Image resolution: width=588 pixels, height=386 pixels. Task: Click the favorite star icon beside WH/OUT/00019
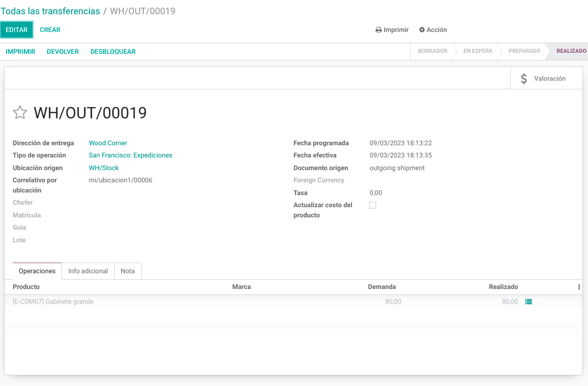coord(20,113)
